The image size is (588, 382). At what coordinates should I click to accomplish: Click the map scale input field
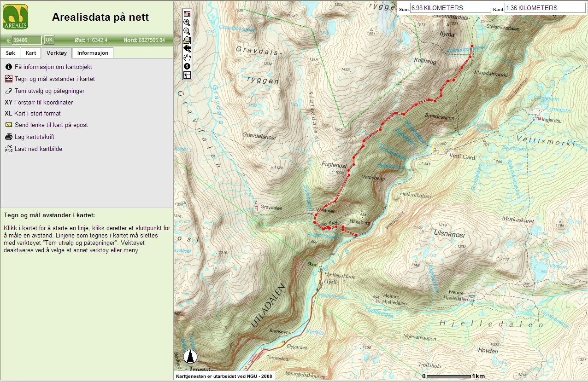[x=27, y=40]
